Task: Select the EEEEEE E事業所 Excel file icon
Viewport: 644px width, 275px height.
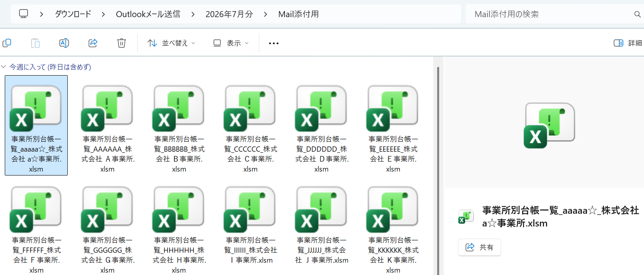Action: (393, 108)
